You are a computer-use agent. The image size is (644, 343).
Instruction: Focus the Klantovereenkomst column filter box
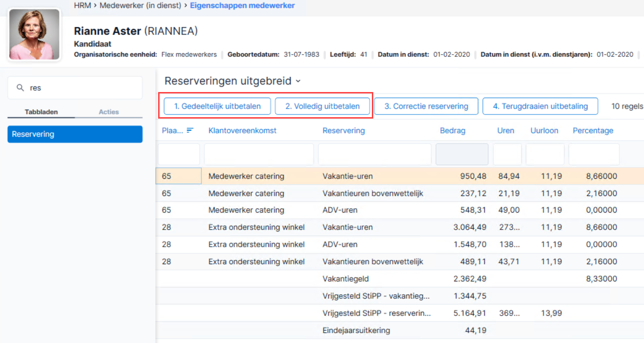(x=259, y=154)
